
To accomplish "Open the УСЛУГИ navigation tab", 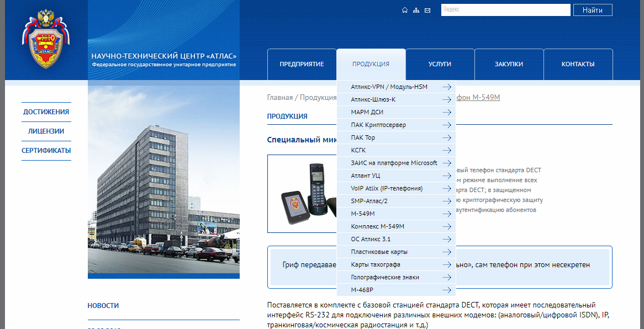I will coord(440,65).
